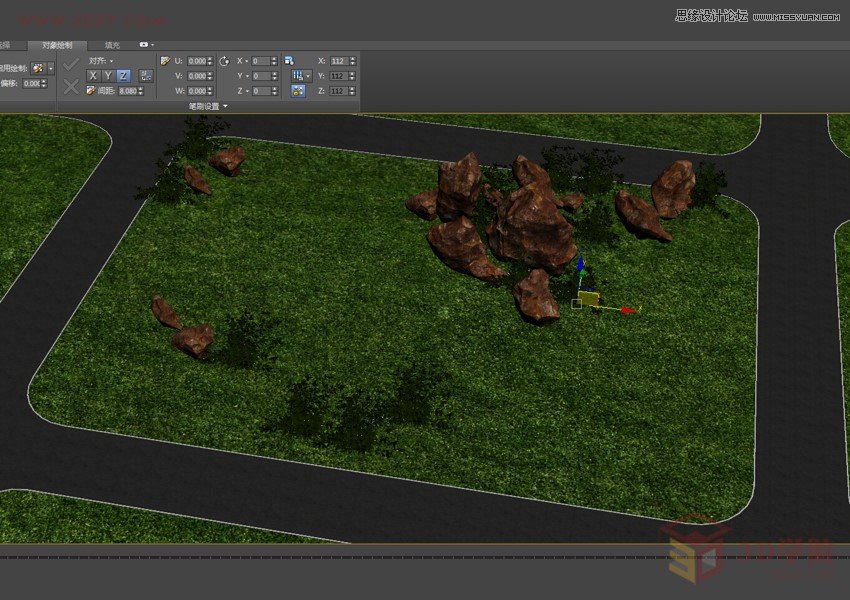850x600 pixels.
Task: Click the U offset paintbrush icon
Action: click(x=165, y=61)
